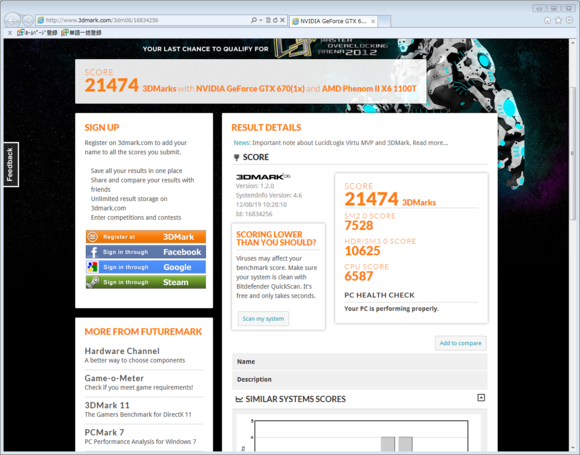This screenshot has width=580, height=455.
Task: Go forward with the browser forward arrow
Action: [x=27, y=20]
